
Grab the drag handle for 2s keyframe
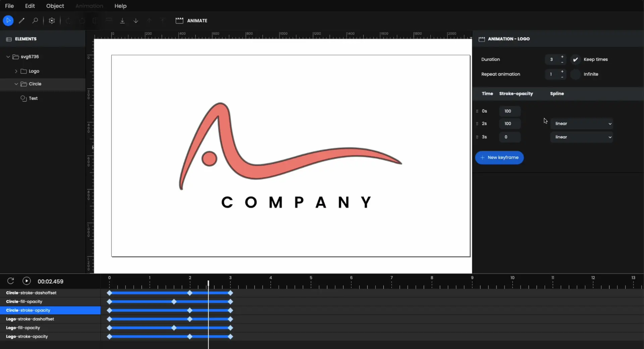[x=477, y=124]
